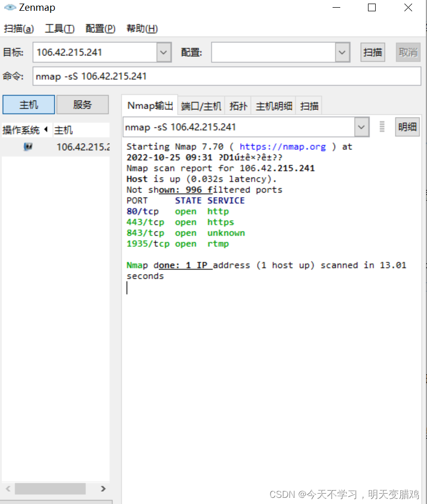Viewport: 427px width, 504px height.
Task: Click the 'Host is up' output line
Action: point(202,179)
